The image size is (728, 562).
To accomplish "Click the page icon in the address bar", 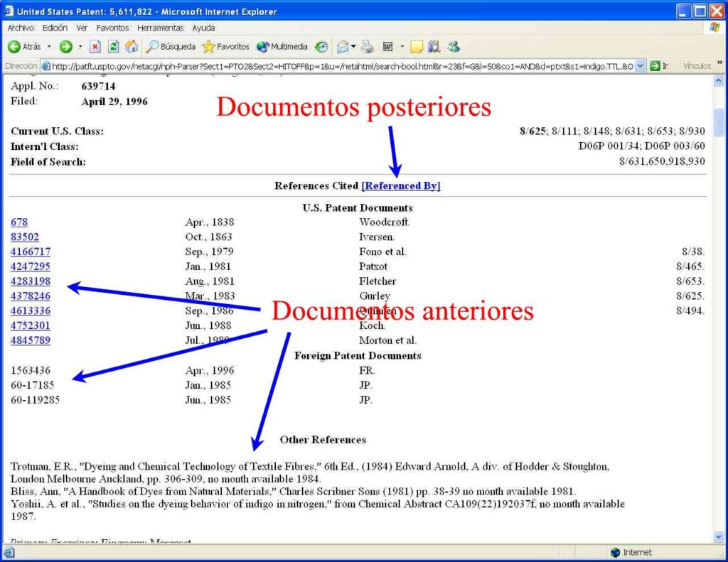I will point(45,66).
